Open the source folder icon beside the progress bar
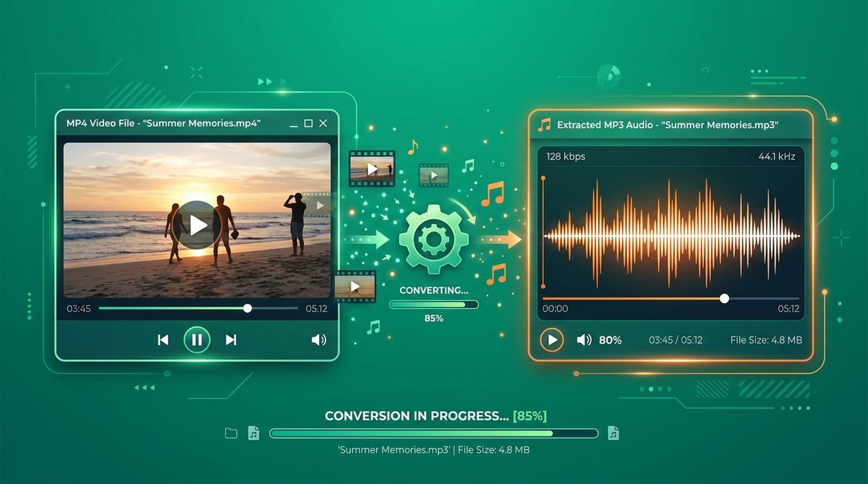Screen dimensions: 868x484 click(x=231, y=433)
